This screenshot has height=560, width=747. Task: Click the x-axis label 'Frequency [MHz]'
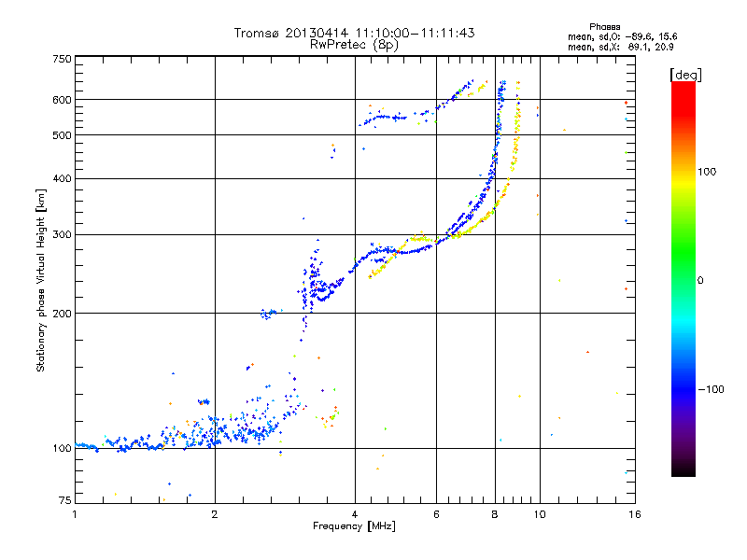[x=354, y=525]
